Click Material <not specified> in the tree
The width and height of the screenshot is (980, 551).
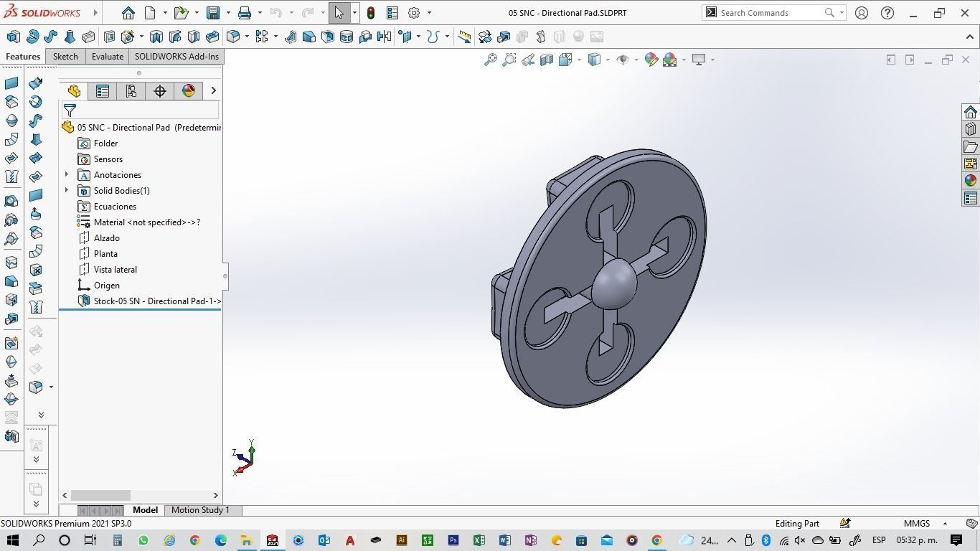click(147, 222)
